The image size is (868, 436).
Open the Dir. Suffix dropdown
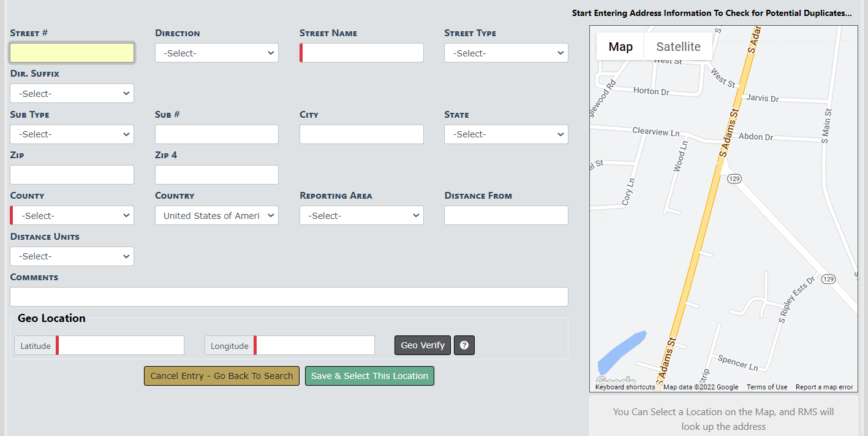point(72,93)
